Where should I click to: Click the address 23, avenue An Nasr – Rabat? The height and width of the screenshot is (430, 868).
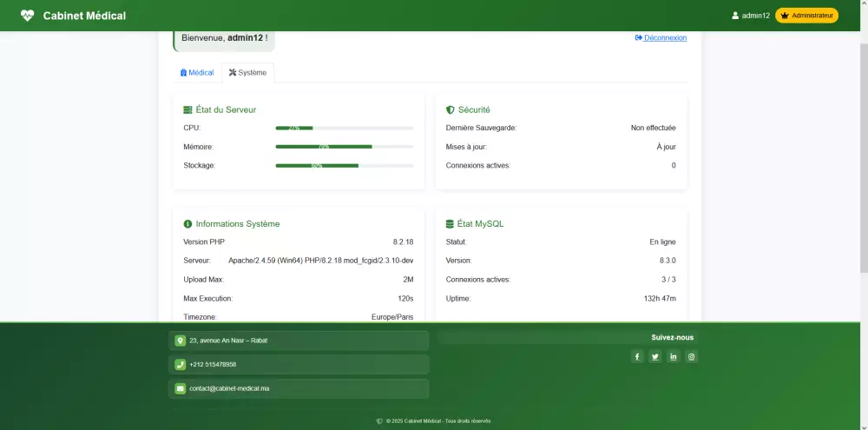click(x=228, y=341)
